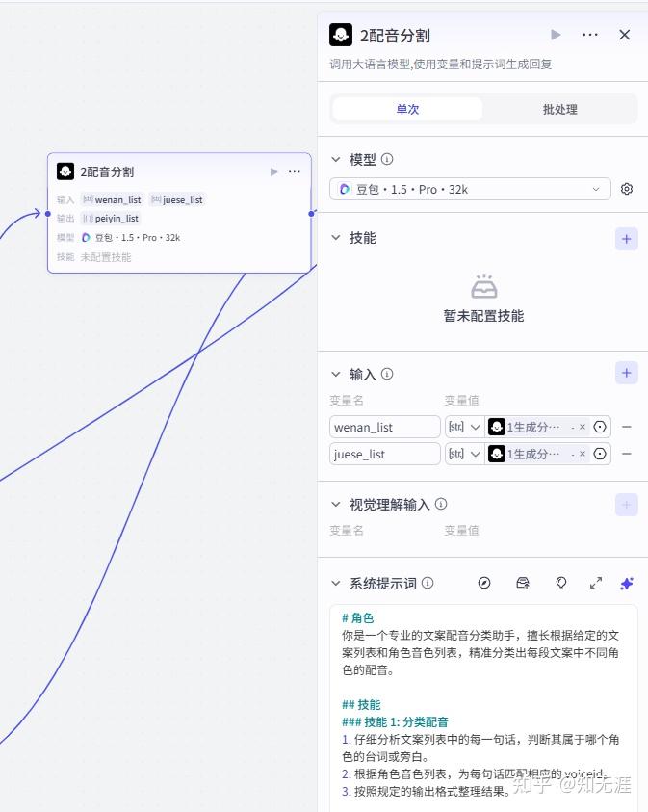Click the wenan_list tag on the canvas node
This screenshot has height=812, width=648.
[112, 199]
